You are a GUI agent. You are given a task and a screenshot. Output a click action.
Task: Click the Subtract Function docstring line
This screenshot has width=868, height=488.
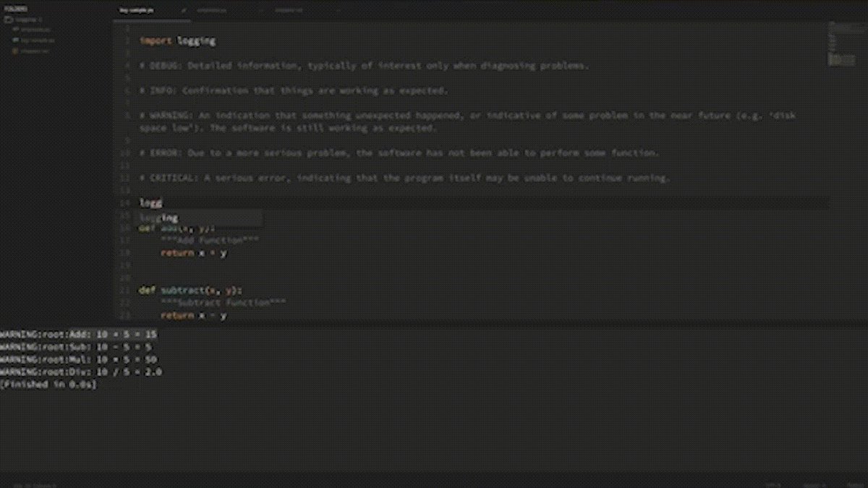tap(224, 303)
